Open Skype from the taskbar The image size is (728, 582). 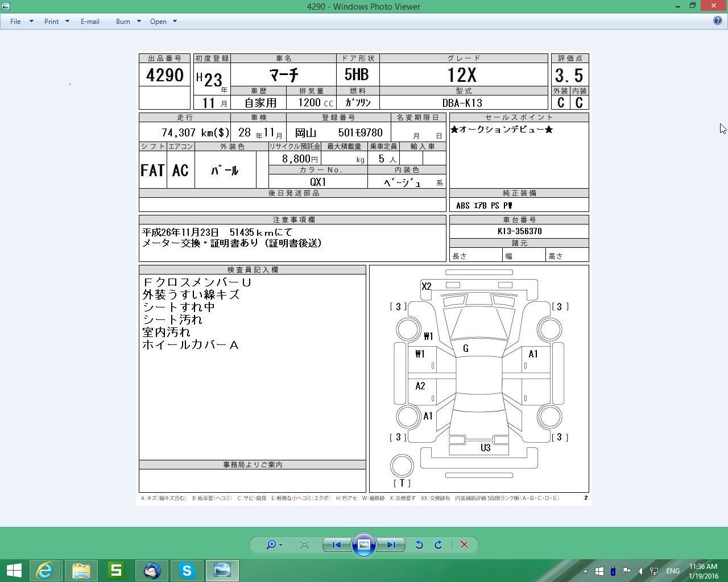tap(187, 570)
